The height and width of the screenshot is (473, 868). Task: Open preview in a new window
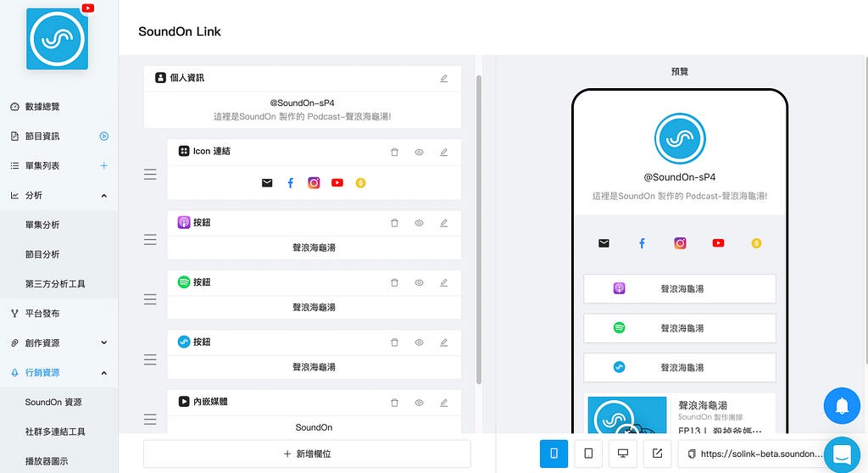coord(657,454)
